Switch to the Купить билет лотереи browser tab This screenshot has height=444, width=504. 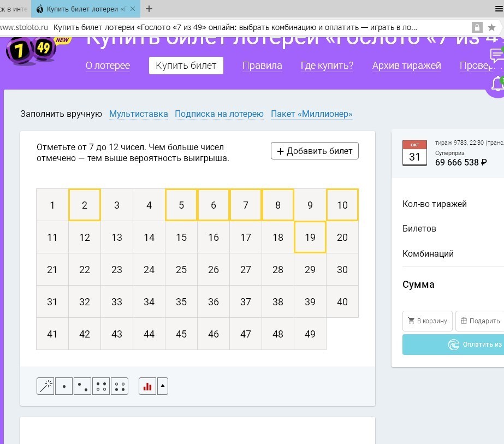point(86,9)
